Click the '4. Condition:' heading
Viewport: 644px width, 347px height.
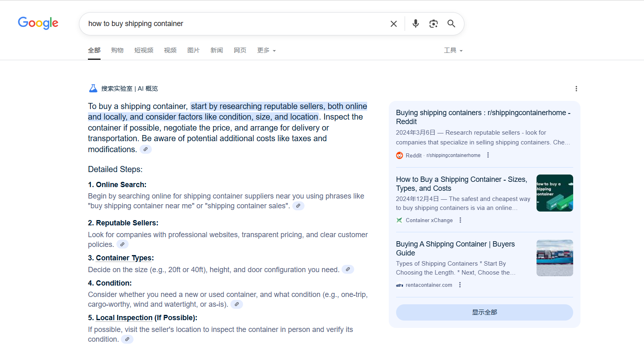tap(110, 283)
